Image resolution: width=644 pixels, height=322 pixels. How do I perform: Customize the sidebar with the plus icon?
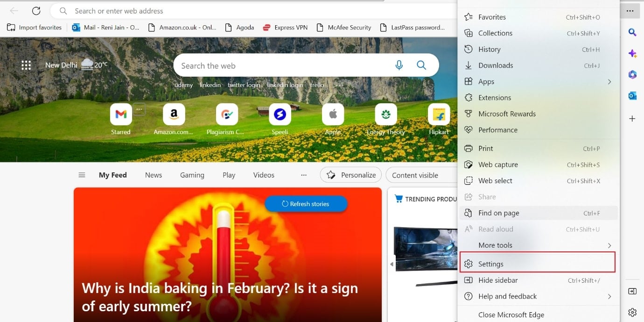[632, 119]
